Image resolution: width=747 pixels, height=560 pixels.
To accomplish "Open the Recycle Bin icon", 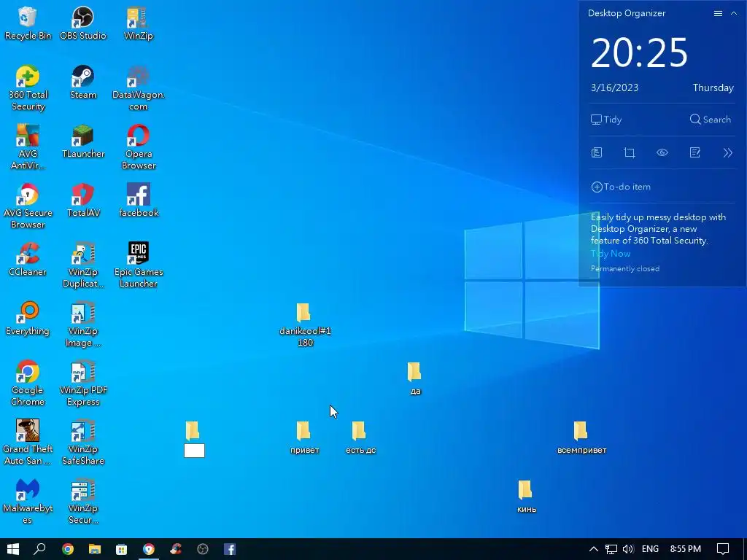I will pos(28,23).
